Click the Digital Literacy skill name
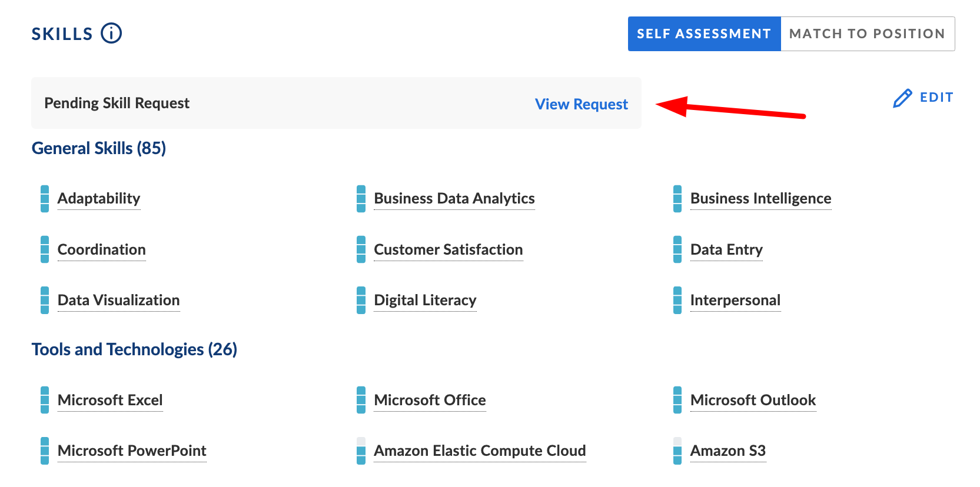 coord(425,300)
